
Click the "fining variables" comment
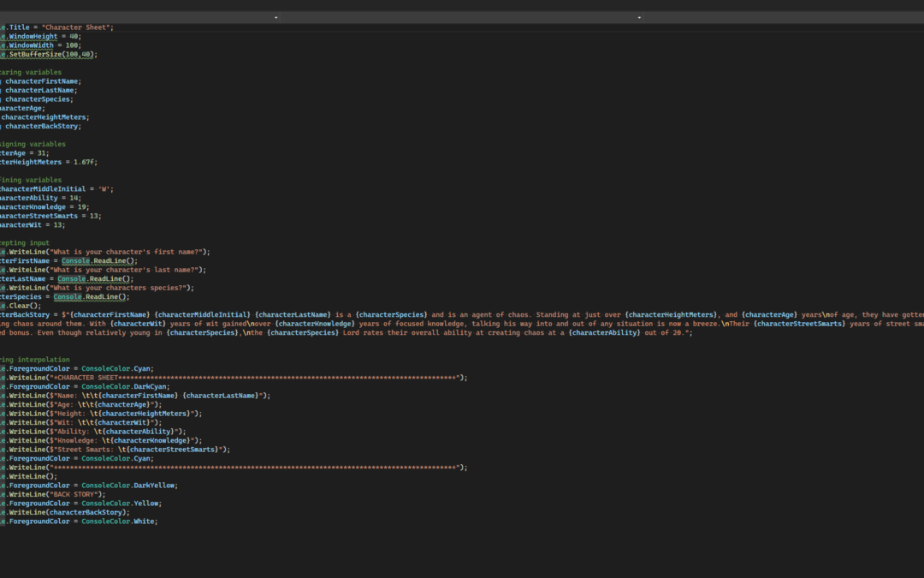[x=31, y=180]
